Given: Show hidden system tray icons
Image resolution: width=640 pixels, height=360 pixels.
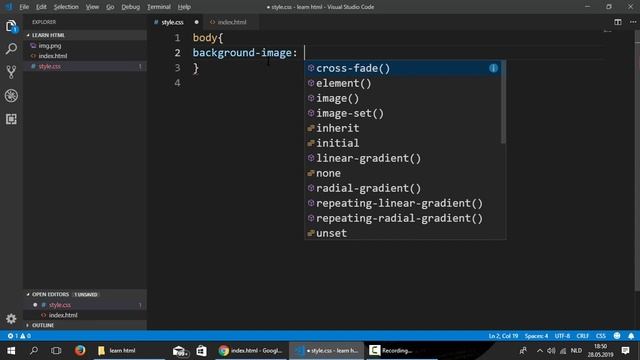Looking at the screenshot, I should pyautogui.click(x=540, y=351).
